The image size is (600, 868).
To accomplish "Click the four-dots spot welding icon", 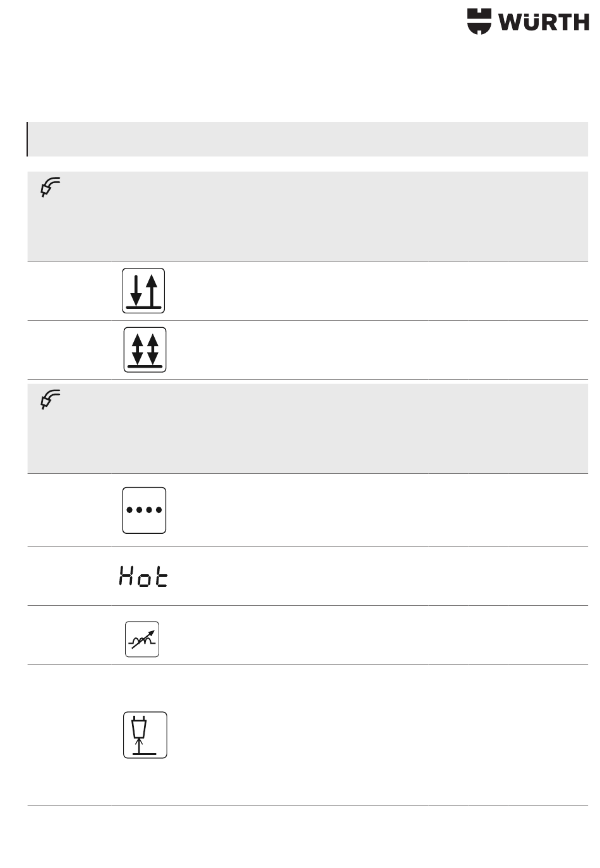I will (144, 510).
